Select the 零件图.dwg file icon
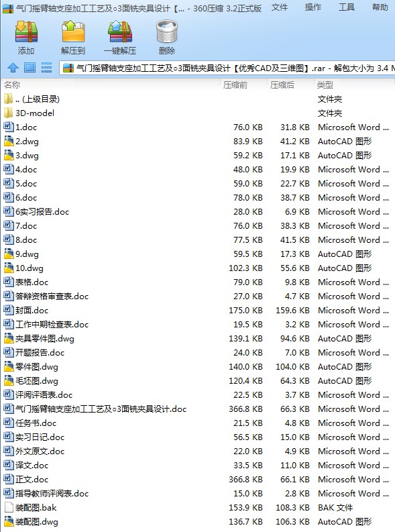The height and width of the screenshot is (532, 395). [9, 366]
